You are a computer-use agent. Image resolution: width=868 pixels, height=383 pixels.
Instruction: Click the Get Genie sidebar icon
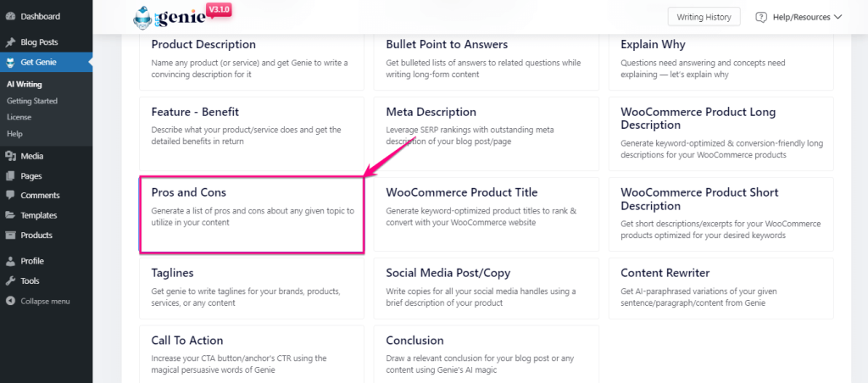click(10, 62)
